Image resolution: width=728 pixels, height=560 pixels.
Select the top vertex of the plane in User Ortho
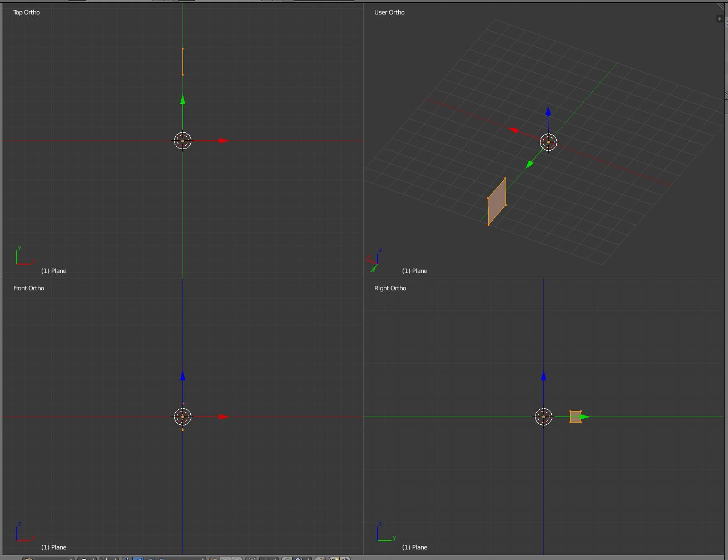pos(505,179)
